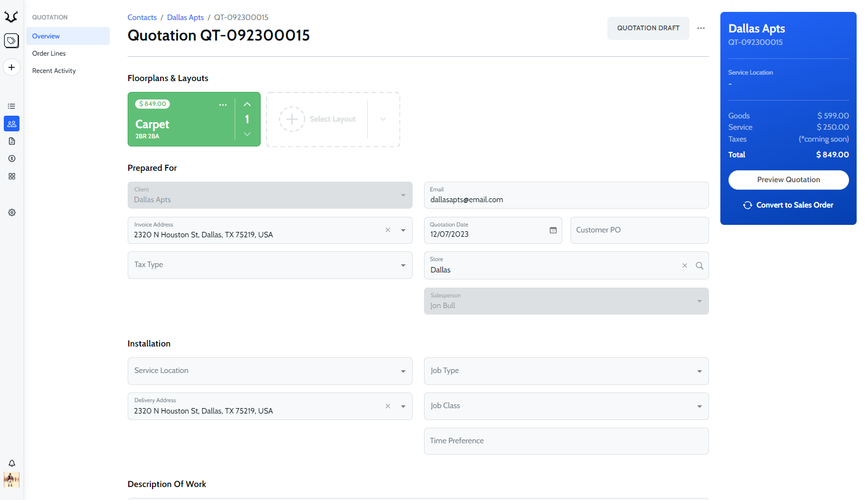Open the contacts people icon in sidebar
The width and height of the screenshot is (868, 500).
point(12,124)
